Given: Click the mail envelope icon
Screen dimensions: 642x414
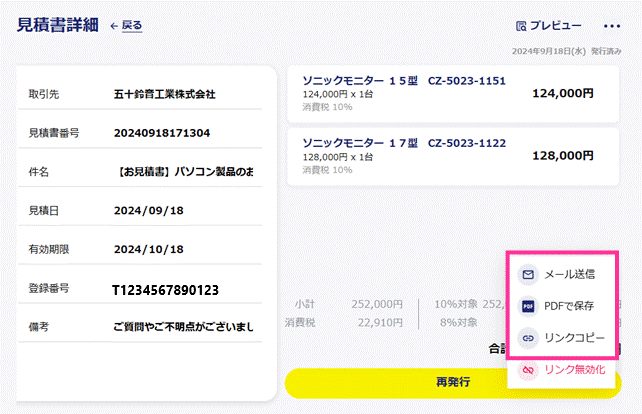Looking at the screenshot, I should coord(528,274).
